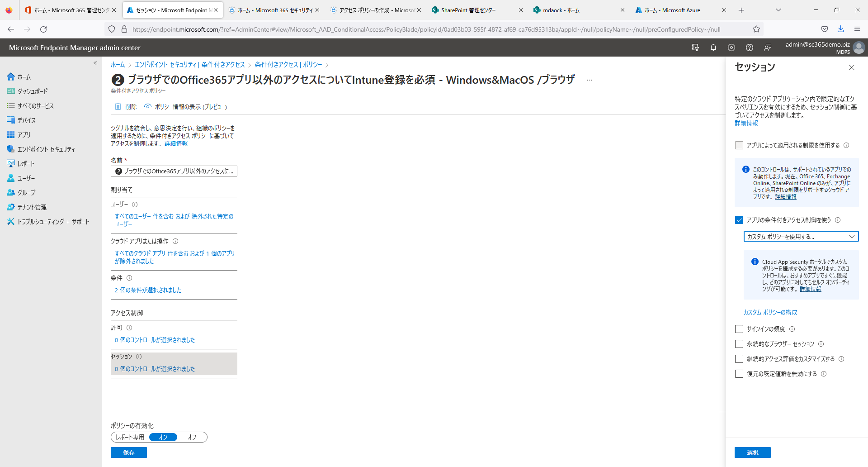
Task: Open cloud apps assignment link
Action: (x=175, y=257)
